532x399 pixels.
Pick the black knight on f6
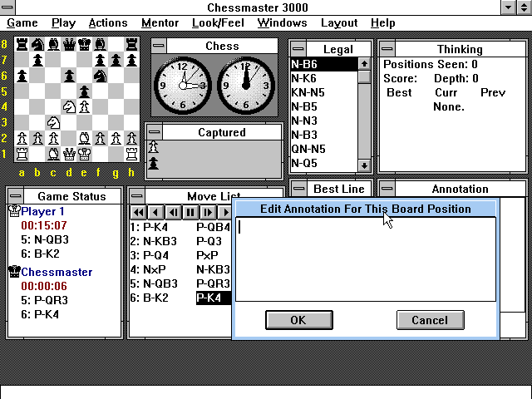point(100,76)
